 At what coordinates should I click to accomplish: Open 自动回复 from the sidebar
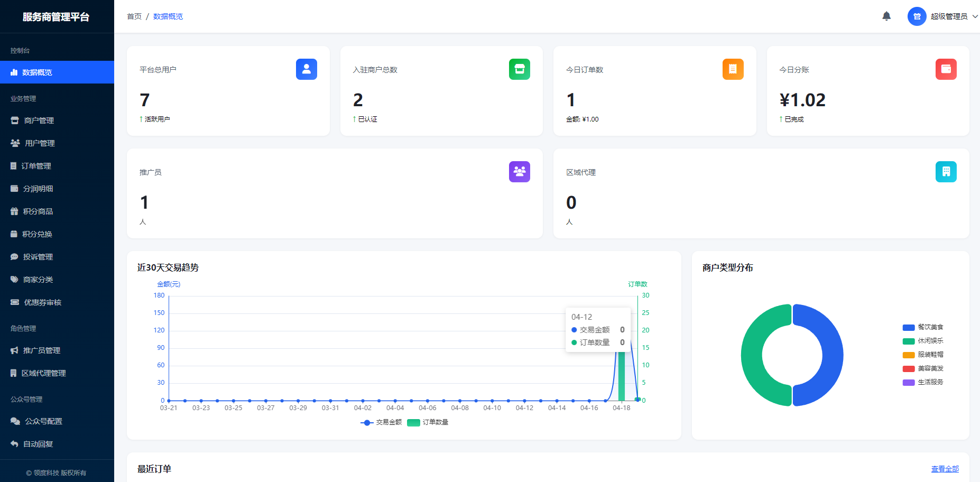click(x=57, y=444)
